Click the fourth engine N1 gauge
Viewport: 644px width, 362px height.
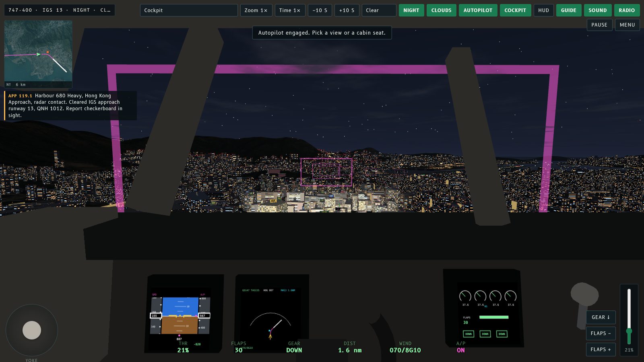tap(510, 296)
